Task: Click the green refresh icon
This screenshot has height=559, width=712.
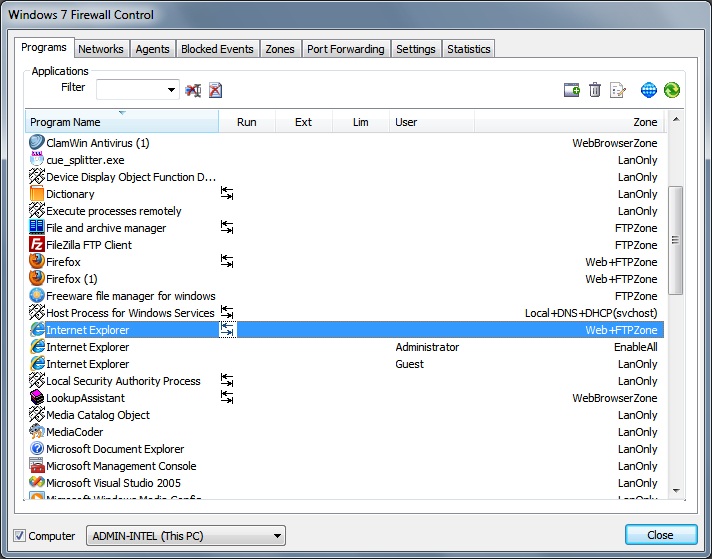Action: pyautogui.click(x=672, y=90)
